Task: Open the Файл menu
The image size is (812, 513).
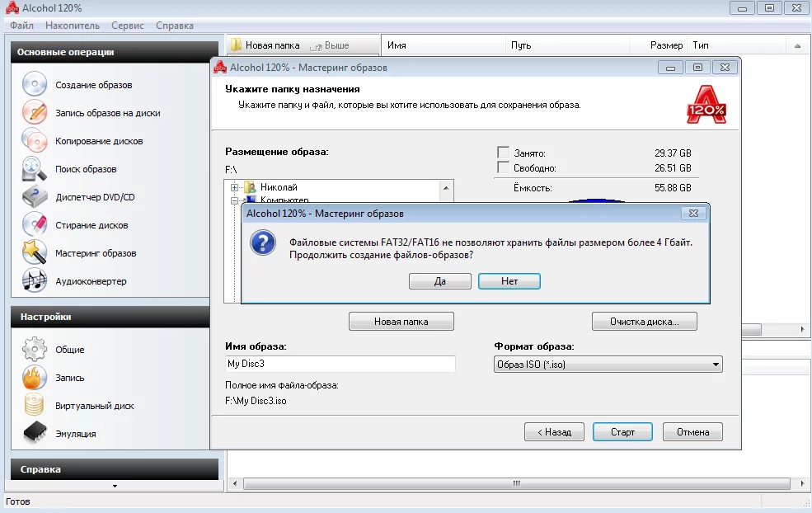Action: [21, 26]
